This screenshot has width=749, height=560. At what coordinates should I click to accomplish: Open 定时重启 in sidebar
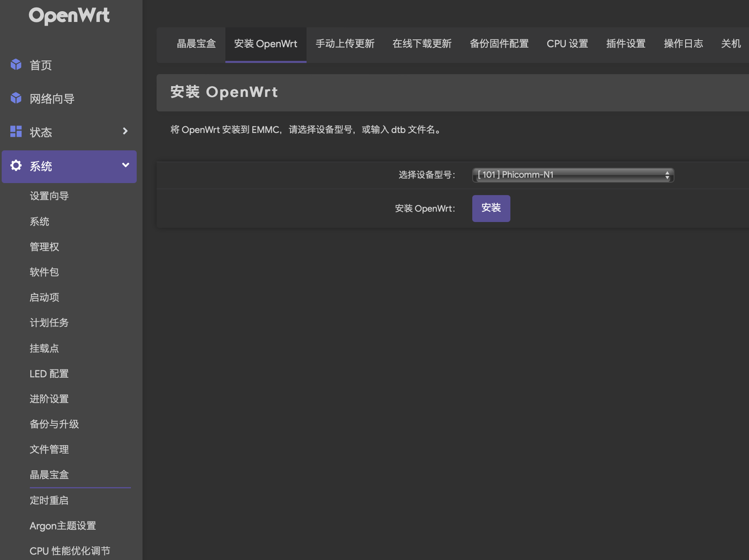[49, 500]
